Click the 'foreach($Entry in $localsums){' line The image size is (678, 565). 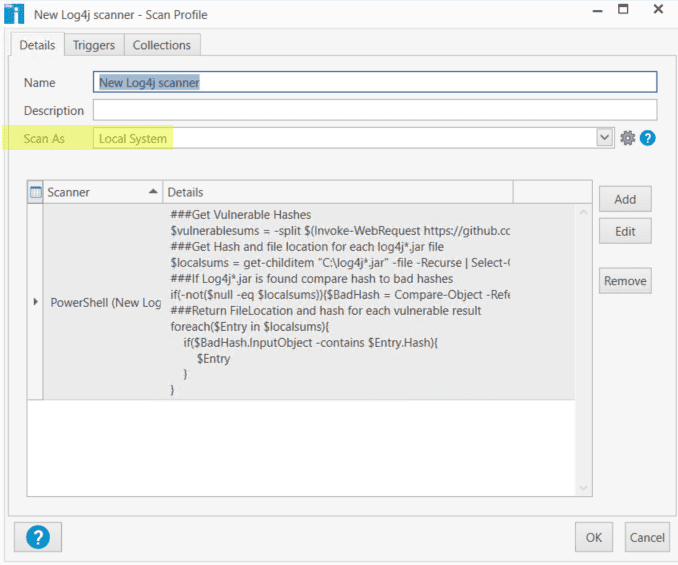249,327
